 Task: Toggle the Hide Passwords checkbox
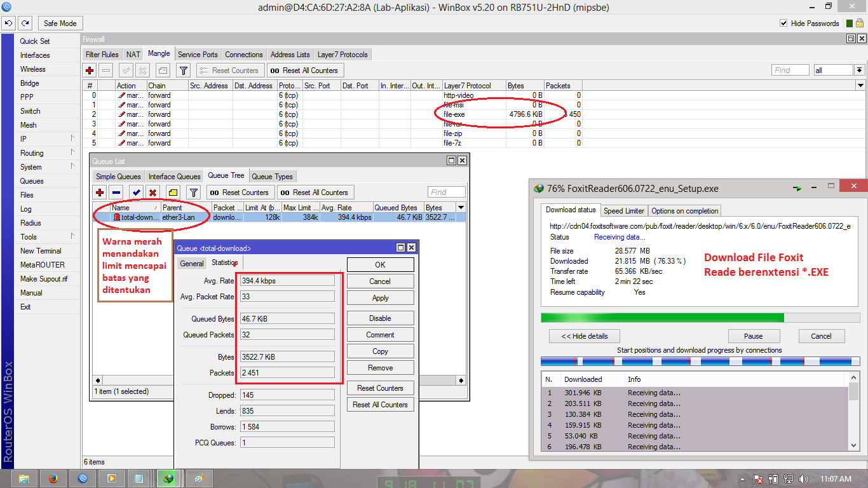[783, 24]
